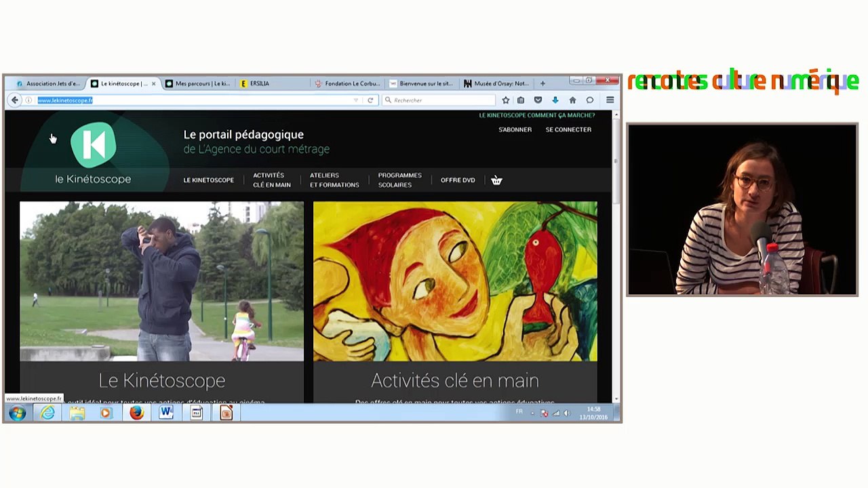Switch to the ERSILIA tab
This screenshot has width=868, height=488.
pos(271,83)
